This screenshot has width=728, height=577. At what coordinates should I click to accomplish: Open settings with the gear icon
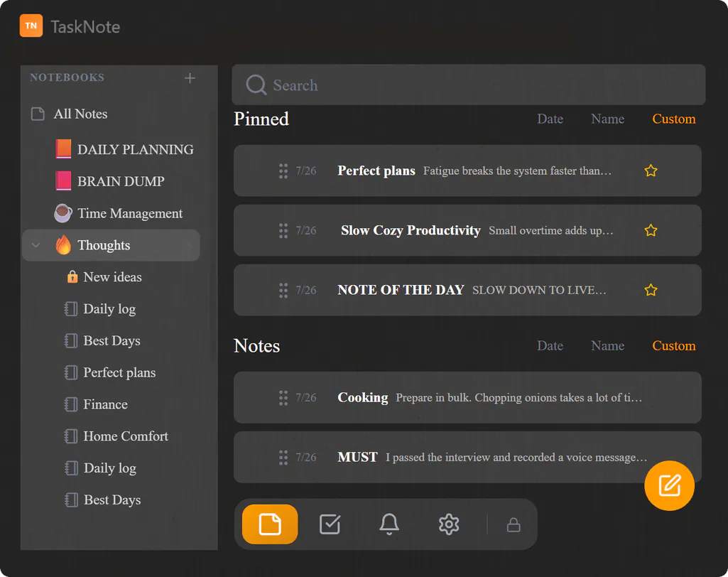click(x=449, y=524)
